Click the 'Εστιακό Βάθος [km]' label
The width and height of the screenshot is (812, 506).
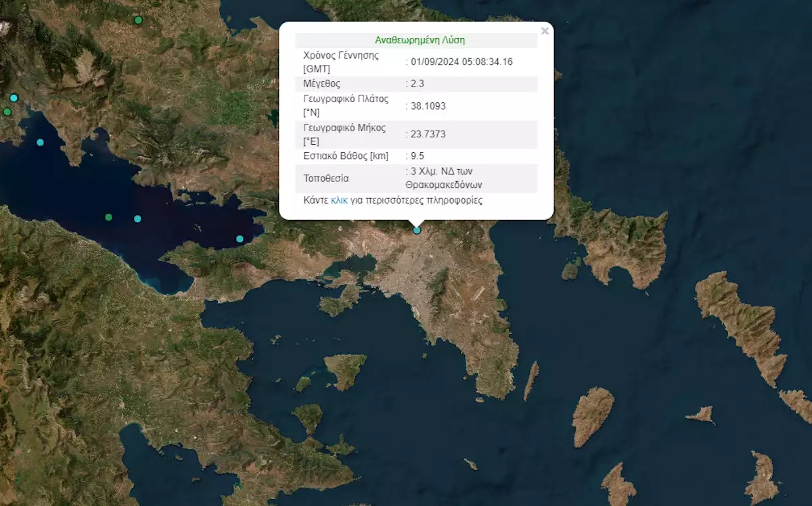pos(346,156)
